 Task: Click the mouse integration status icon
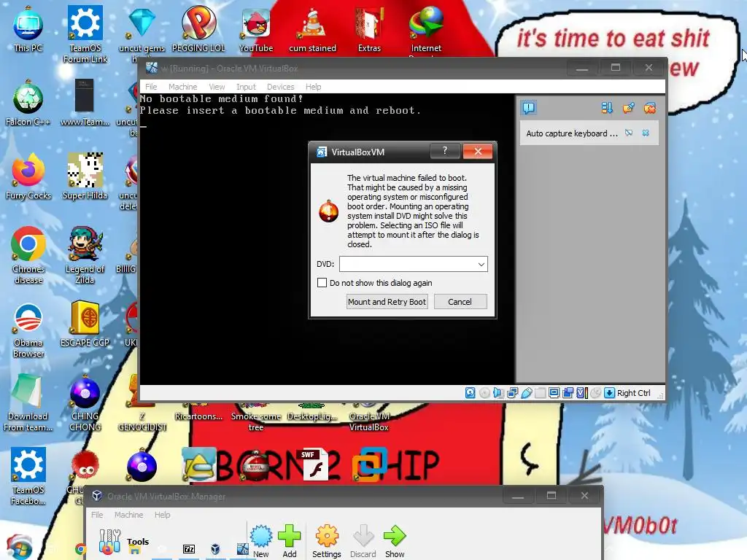(595, 393)
